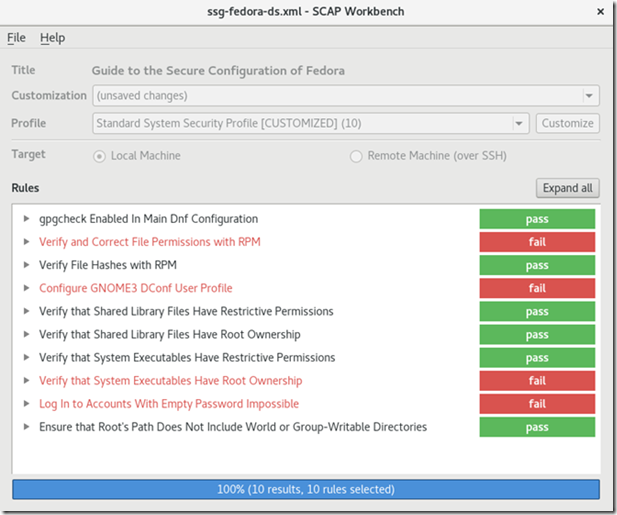Expand Verify File Hashes with RPM rule
This screenshot has width=617, height=515.
pos(26,265)
